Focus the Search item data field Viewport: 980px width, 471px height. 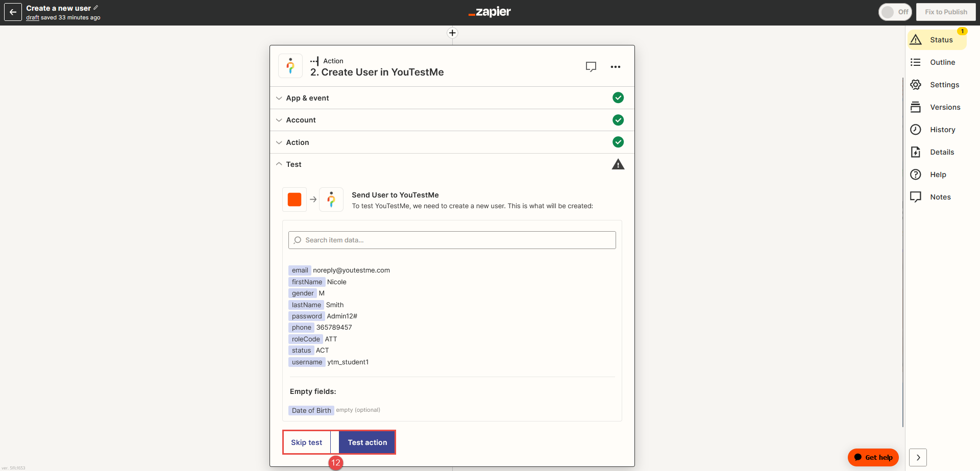coord(452,240)
